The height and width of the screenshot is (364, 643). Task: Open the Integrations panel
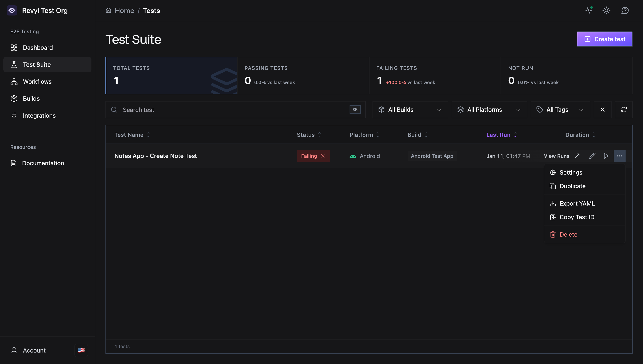pos(39,115)
